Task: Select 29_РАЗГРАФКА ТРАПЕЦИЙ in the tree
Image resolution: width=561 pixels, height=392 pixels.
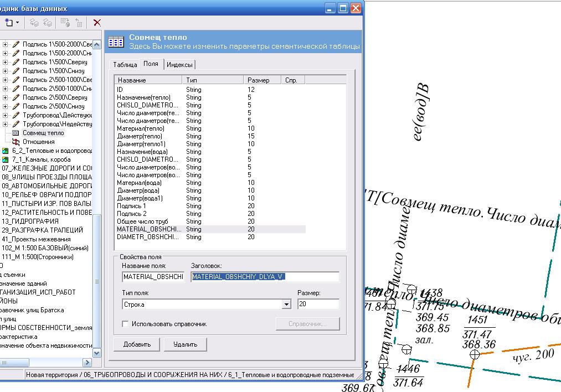Action: coord(42,230)
